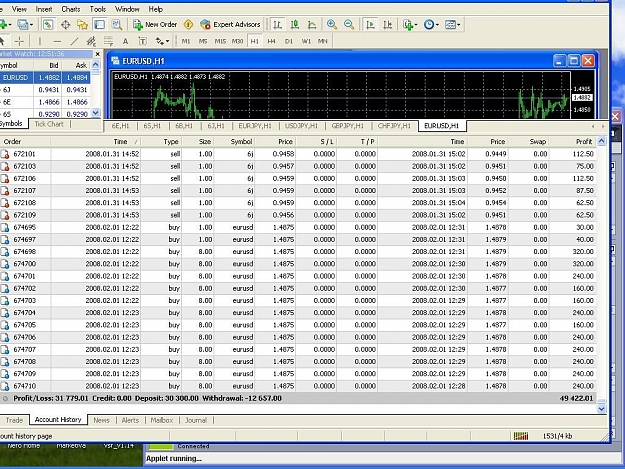Switch to the Journal tab
The width and height of the screenshot is (625, 469).
(x=196, y=420)
